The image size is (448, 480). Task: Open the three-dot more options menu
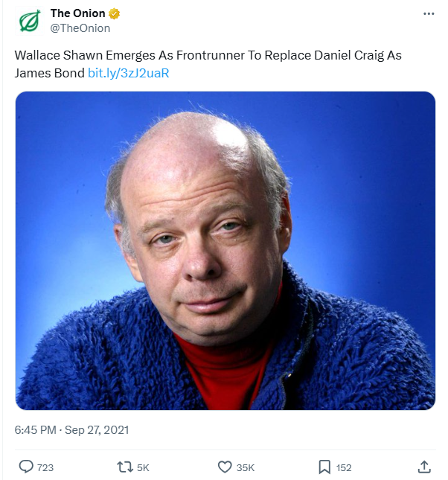click(428, 13)
